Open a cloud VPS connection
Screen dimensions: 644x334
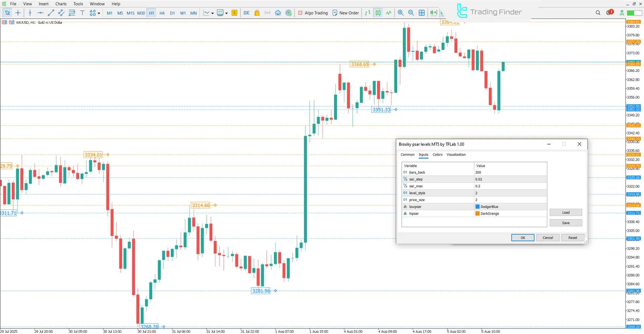coord(278,13)
